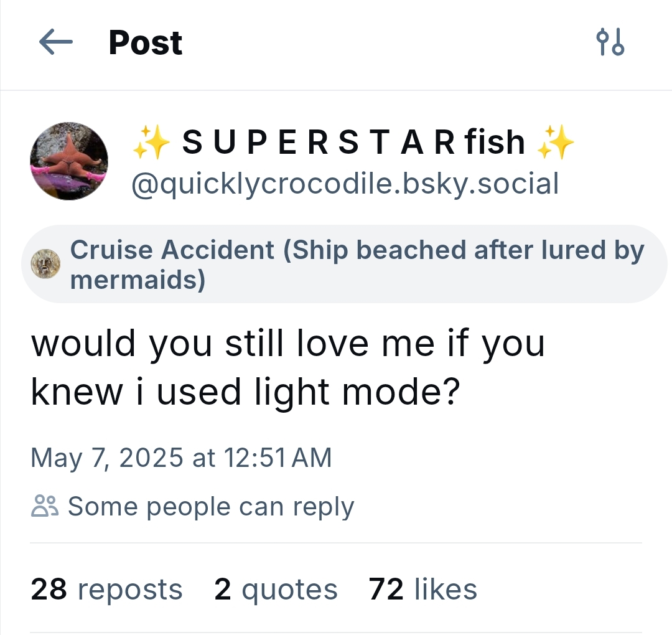This screenshot has width=672, height=635.
Task: Click the word fish in display name
Action: click(495, 141)
